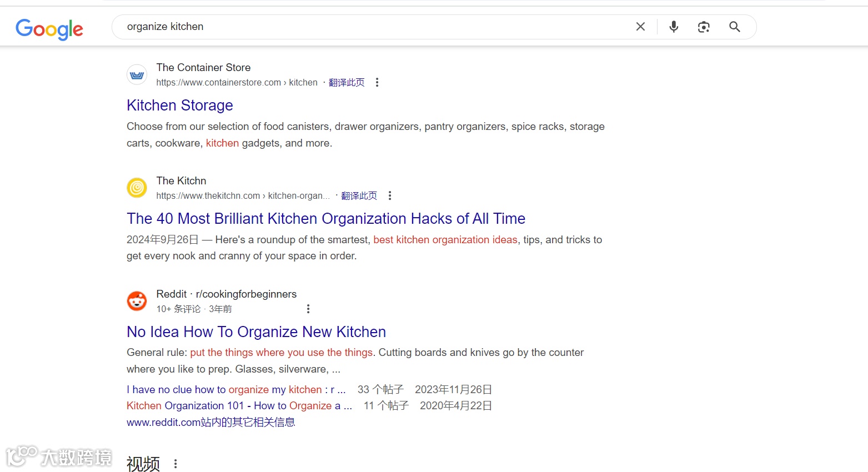
Task: Click The Container Store favicon
Action: click(137, 74)
